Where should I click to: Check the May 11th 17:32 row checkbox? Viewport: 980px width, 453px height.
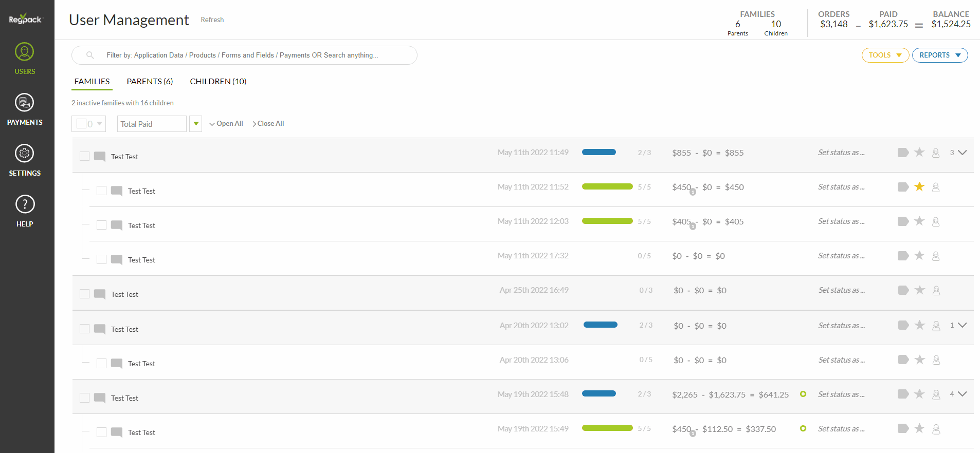[x=102, y=259]
